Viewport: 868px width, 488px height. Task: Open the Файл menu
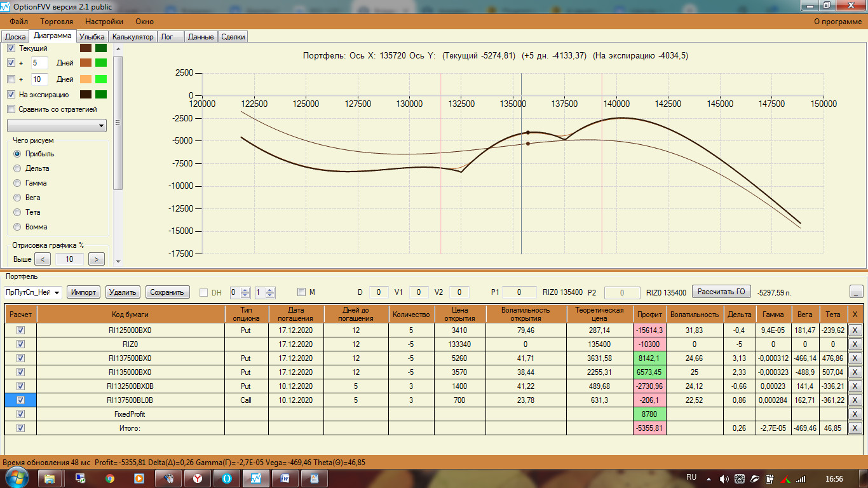19,22
